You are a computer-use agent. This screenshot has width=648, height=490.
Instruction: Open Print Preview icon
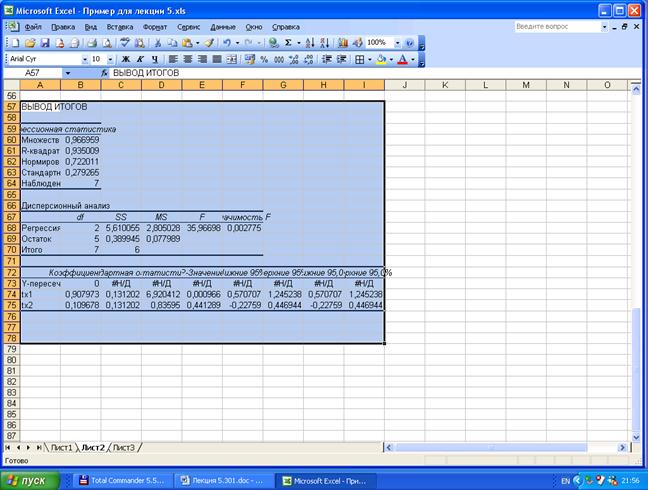click(x=107, y=43)
